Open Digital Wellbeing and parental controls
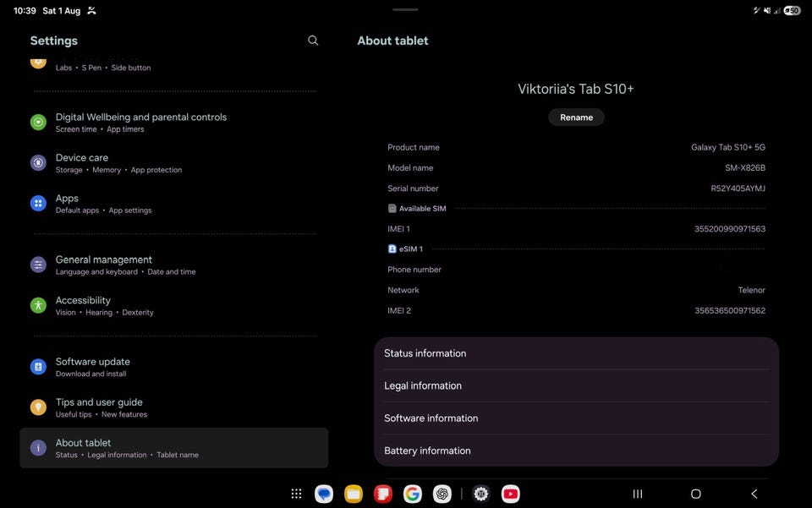This screenshot has width=812, height=508. pyautogui.click(x=174, y=123)
